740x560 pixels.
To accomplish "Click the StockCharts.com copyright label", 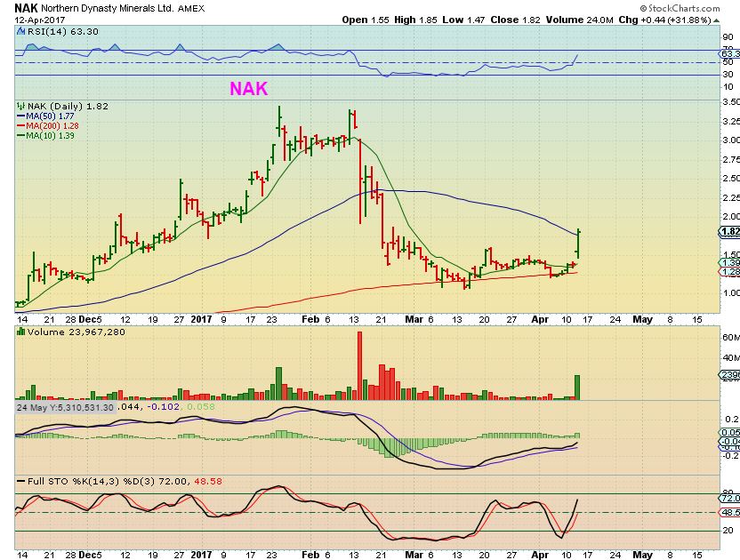I will point(680,8).
